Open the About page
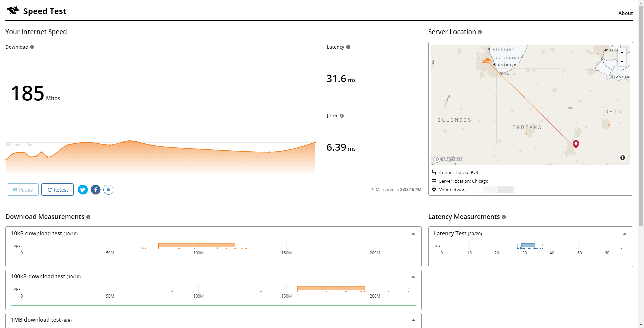Screen dimensions: 644x328 click(x=625, y=13)
